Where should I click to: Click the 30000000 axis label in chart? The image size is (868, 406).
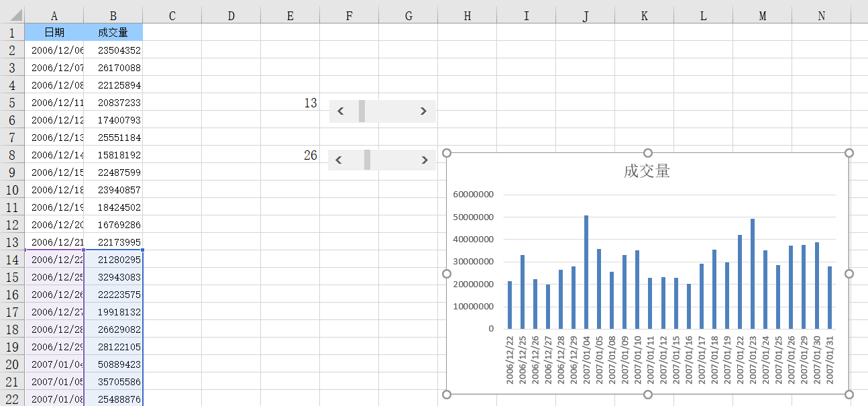point(474,262)
